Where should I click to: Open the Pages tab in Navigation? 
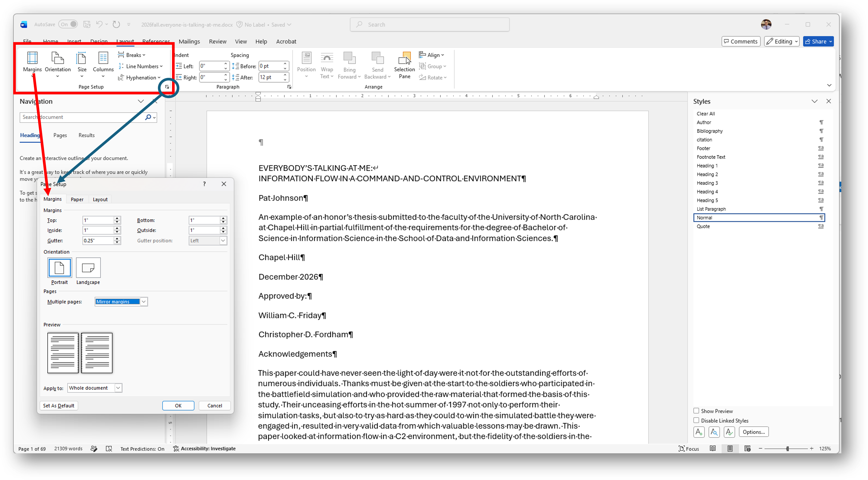[60, 135]
